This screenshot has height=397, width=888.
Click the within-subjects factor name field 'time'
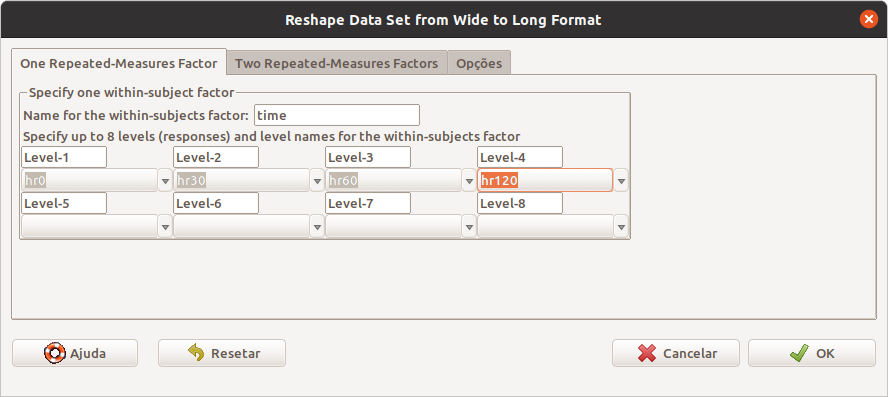point(337,115)
